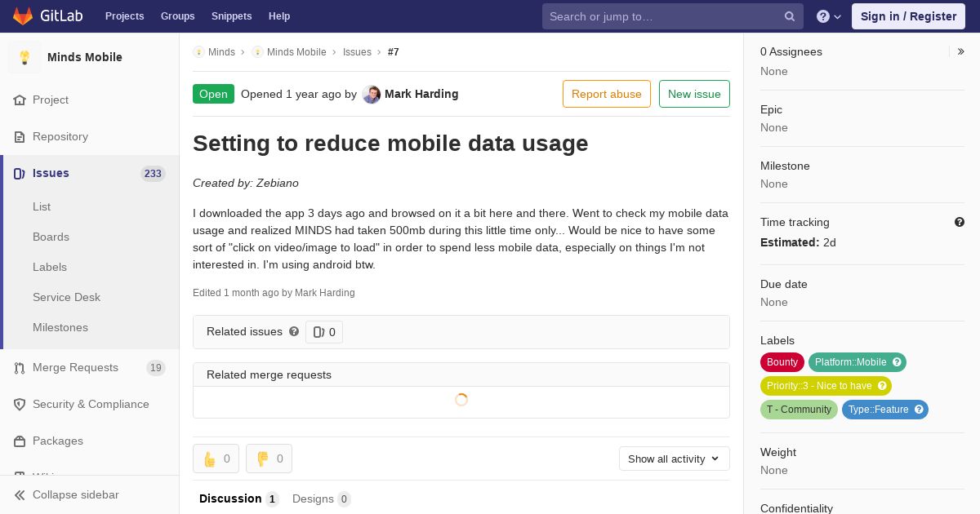Screen dimensions: 980x514
Task: Focus the Search or jump to field
Action: tap(663, 16)
